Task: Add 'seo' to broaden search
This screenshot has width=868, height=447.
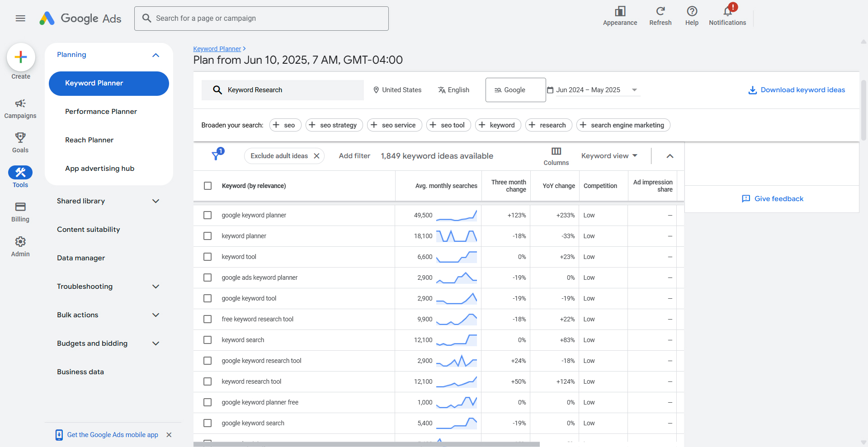Action: click(285, 125)
